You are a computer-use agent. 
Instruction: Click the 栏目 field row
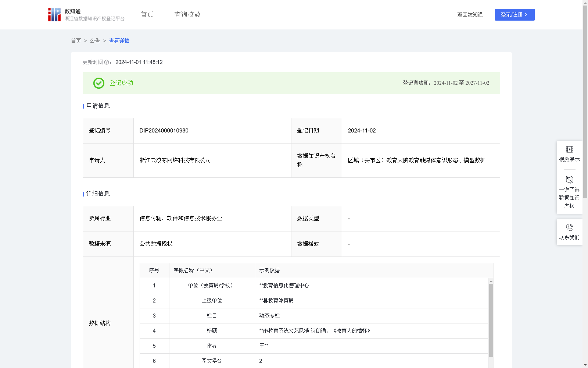(314, 316)
